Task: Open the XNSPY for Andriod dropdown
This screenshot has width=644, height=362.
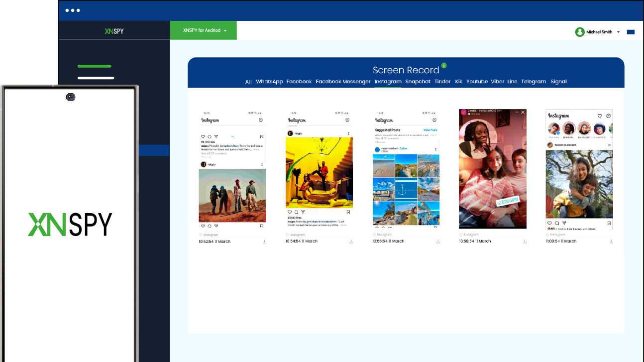Action: (x=204, y=30)
